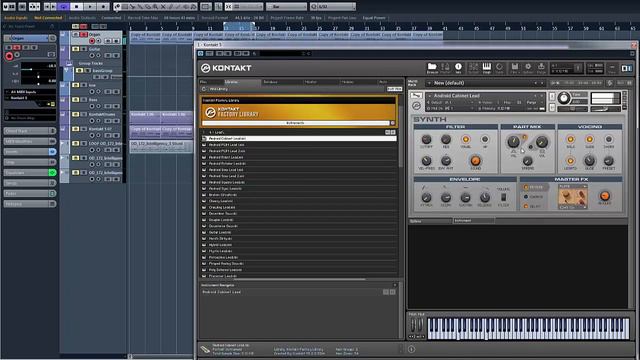Screen dimensions: 640x360
Task: Open the All MIDI Inputs routing dropdown
Action: click(30, 92)
